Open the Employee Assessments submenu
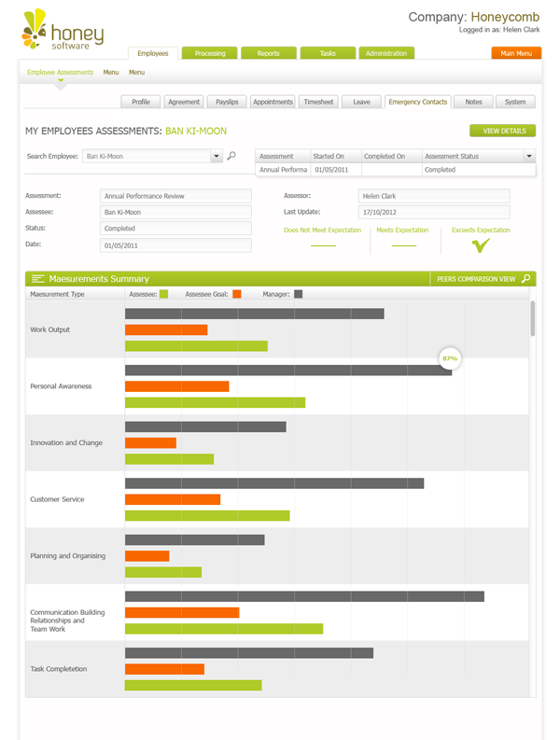 click(x=61, y=73)
